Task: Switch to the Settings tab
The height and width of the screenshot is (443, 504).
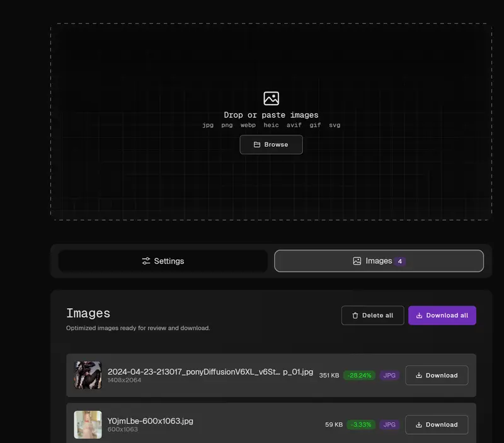Action: coord(163,261)
